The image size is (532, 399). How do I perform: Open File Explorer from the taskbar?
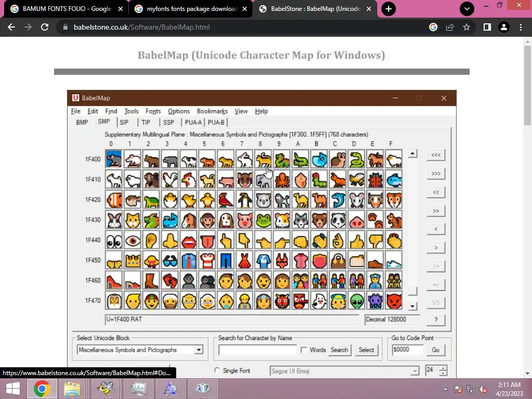pos(72,389)
